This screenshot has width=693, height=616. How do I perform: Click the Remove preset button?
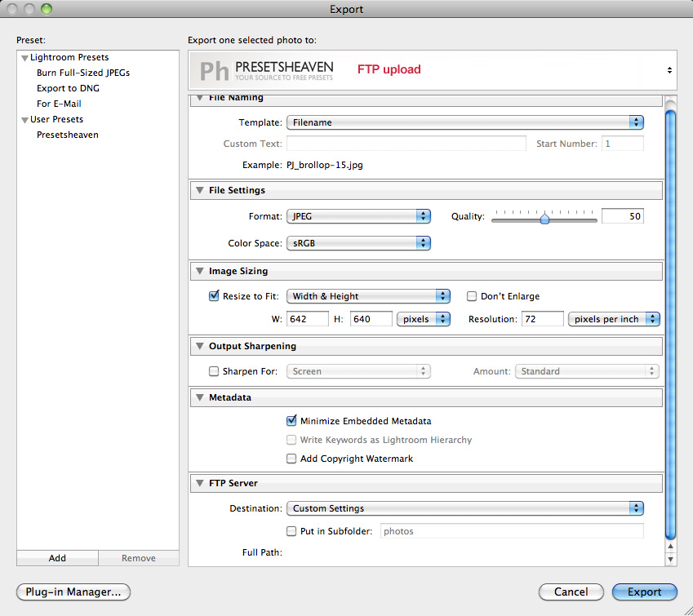click(139, 558)
